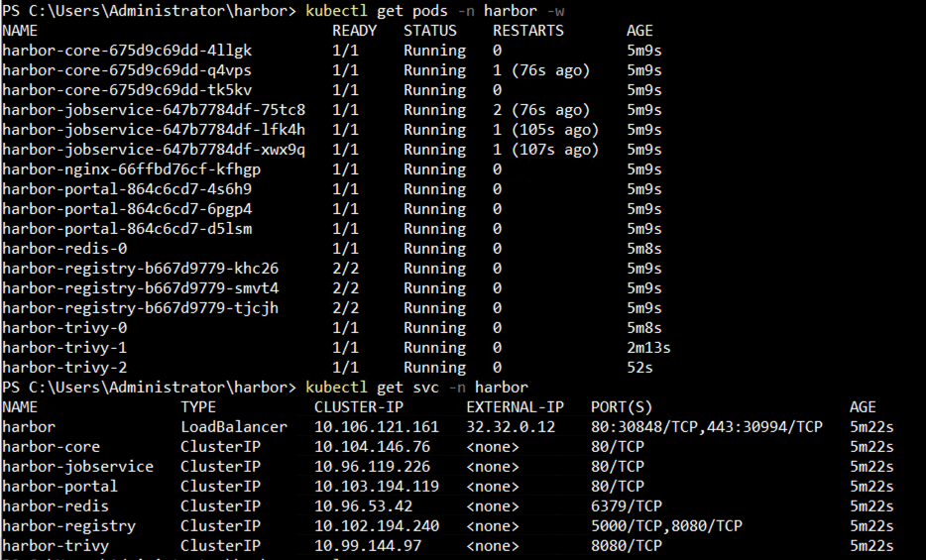Click the LoadBalancer service type text
The width and height of the screenshot is (926, 560).
[x=234, y=427]
